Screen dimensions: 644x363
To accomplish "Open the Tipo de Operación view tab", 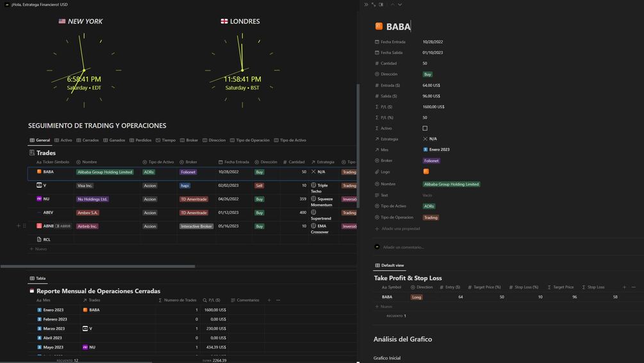I will pos(250,140).
